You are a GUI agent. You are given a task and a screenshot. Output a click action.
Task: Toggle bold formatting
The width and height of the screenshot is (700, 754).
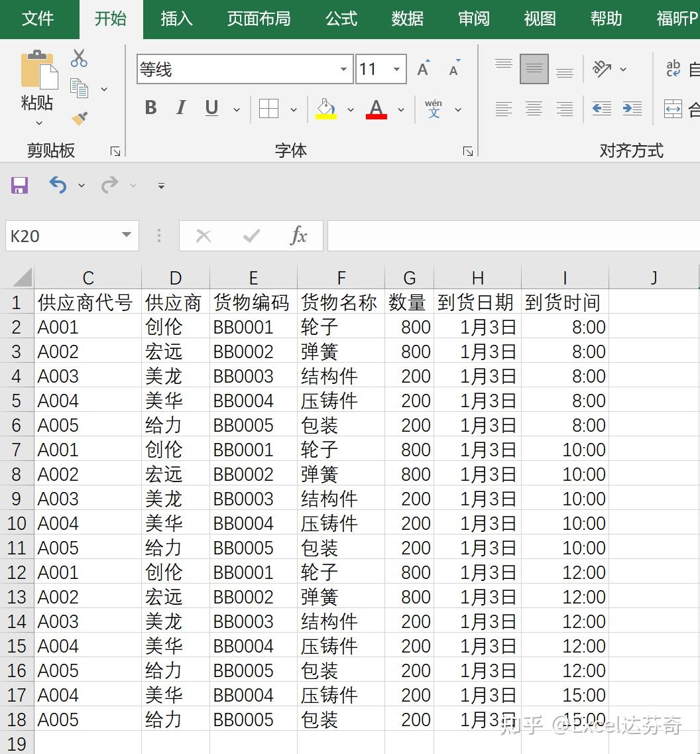pos(150,108)
